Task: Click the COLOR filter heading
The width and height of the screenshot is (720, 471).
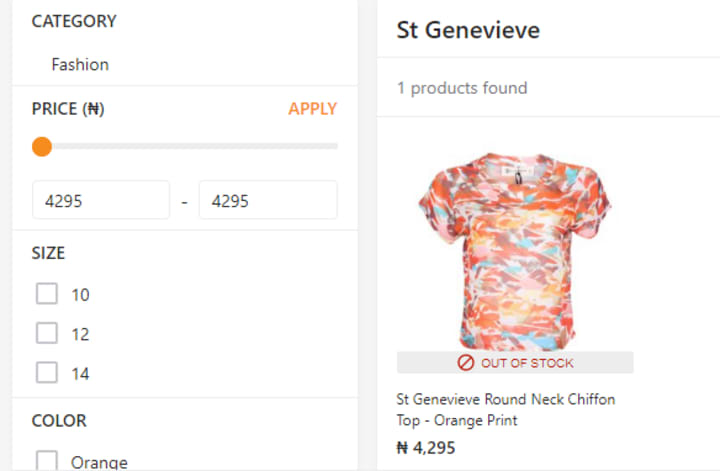Action: [x=59, y=420]
